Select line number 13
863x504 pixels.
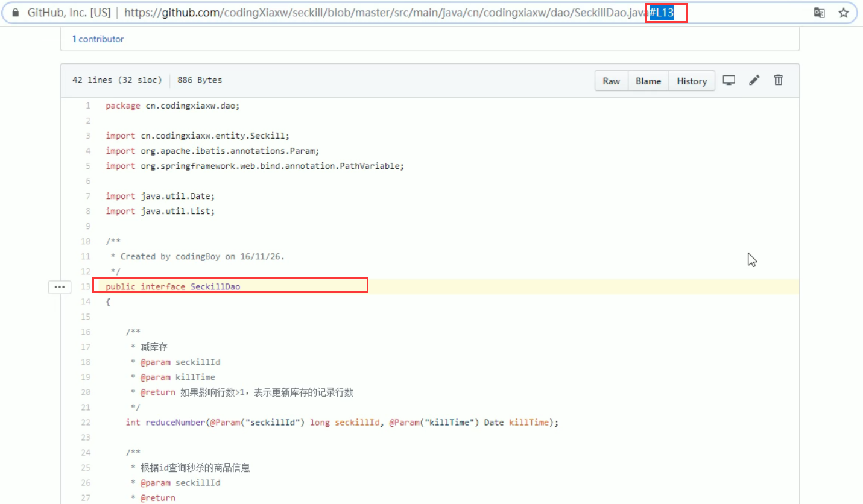tap(86, 286)
